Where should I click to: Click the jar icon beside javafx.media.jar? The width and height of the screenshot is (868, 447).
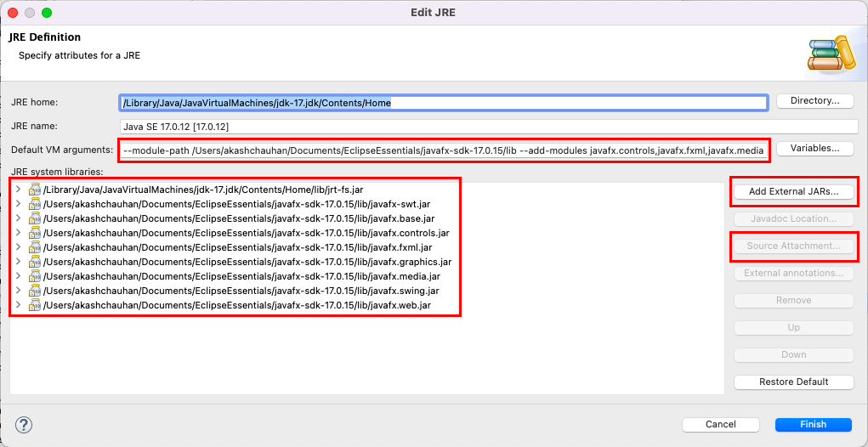tap(36, 275)
